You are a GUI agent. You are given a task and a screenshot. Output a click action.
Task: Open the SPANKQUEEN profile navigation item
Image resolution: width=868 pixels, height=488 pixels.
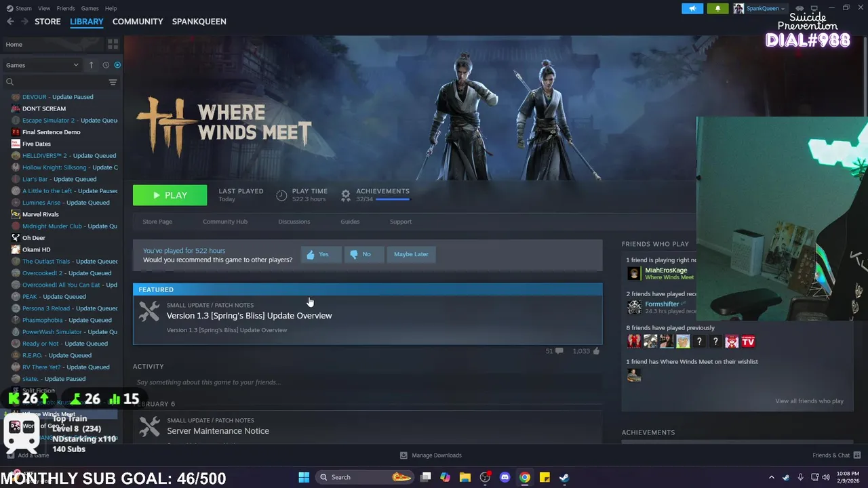pyautogui.click(x=199, y=22)
